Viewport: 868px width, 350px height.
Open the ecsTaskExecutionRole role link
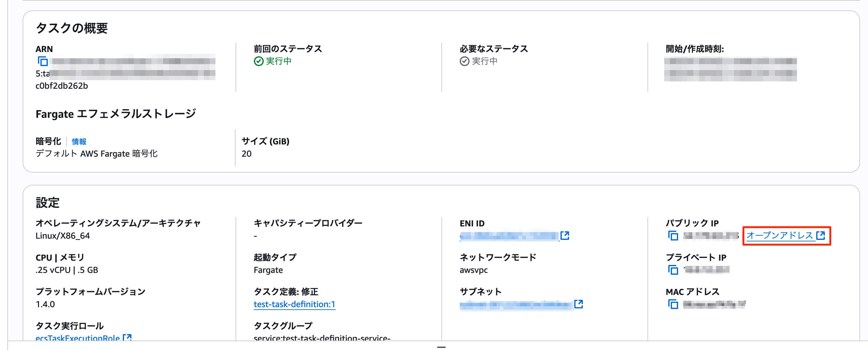click(77, 337)
